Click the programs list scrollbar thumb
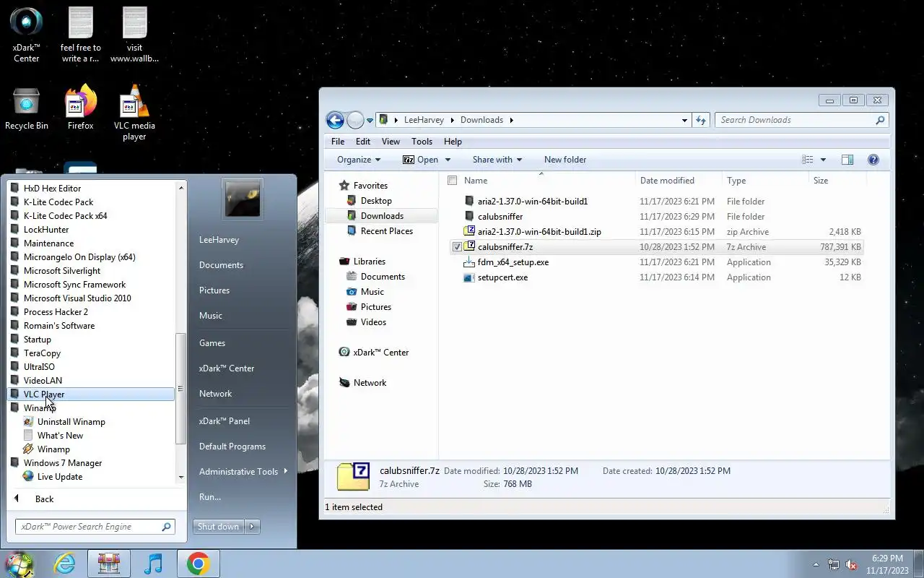This screenshot has width=924, height=578. [x=180, y=389]
